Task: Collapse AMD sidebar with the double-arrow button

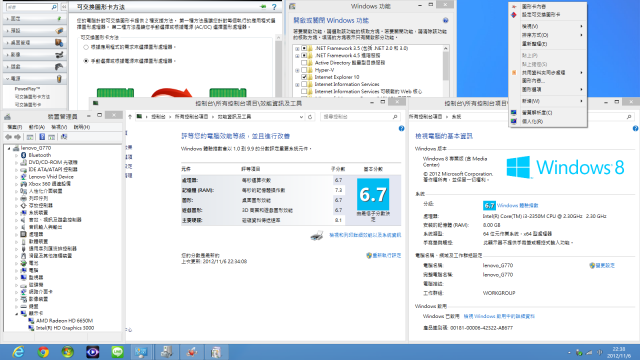Action: click(x=64, y=7)
